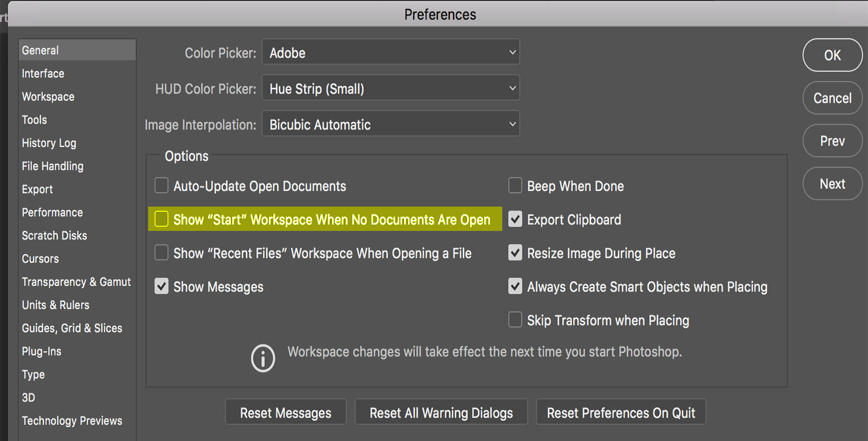
Task: Go to Tools preferences
Action: point(34,120)
